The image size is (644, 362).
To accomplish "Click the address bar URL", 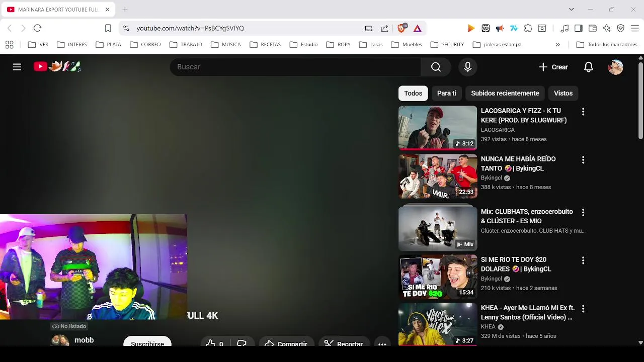I will pos(190,28).
